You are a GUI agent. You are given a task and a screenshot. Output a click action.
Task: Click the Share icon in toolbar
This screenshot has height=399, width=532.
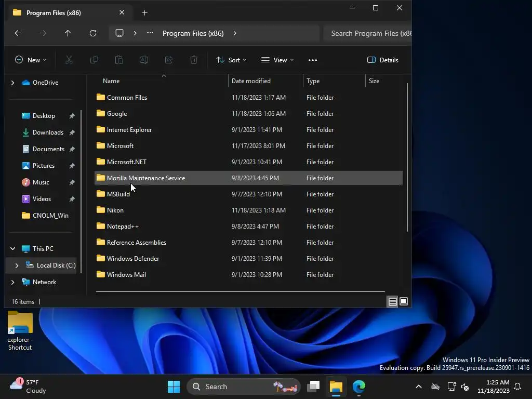[169, 60]
